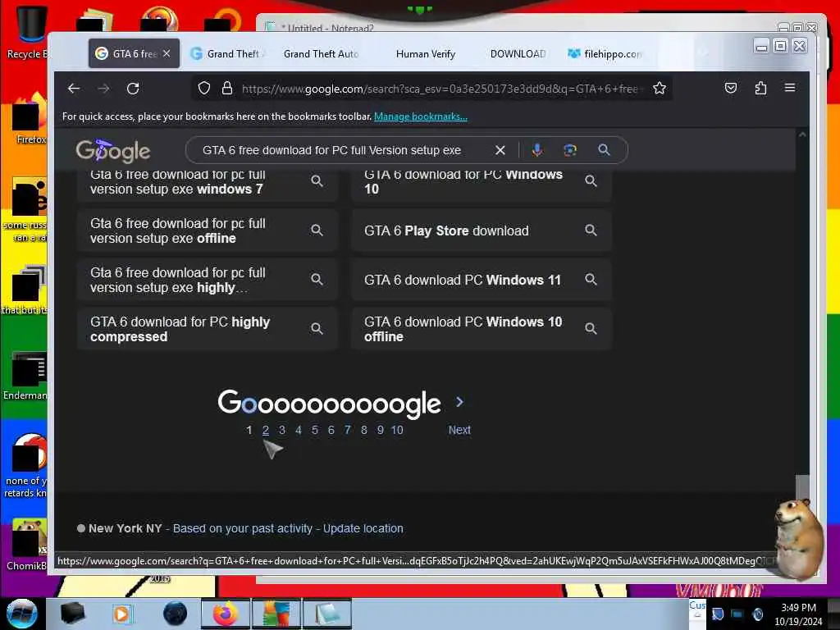Viewport: 840px width, 630px height.
Task: Search 'setup exe windows 7' suggestion
Action: point(208,184)
